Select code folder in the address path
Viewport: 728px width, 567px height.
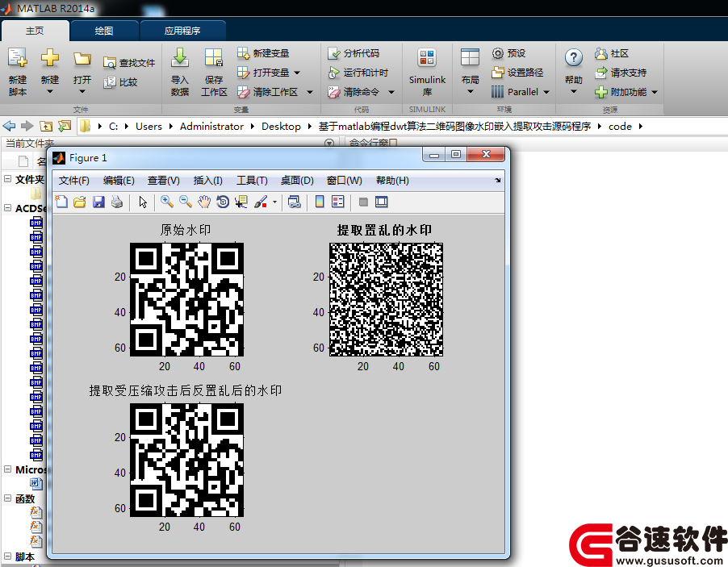pyautogui.click(x=620, y=126)
